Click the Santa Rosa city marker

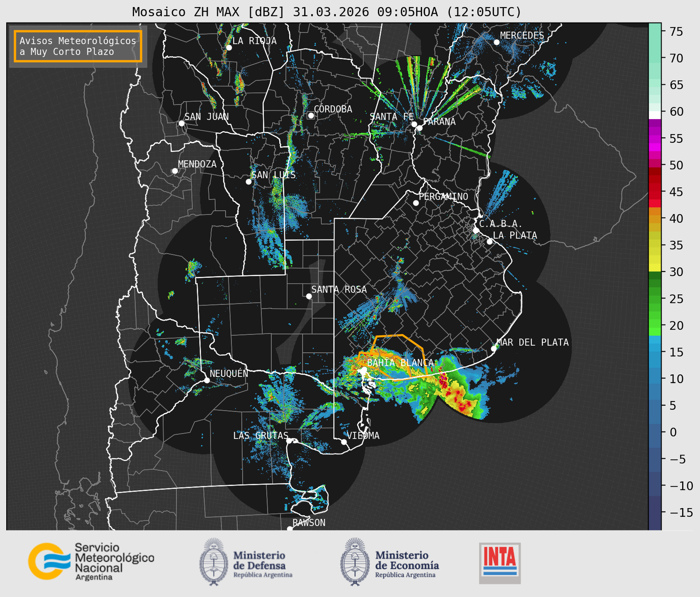click(309, 296)
